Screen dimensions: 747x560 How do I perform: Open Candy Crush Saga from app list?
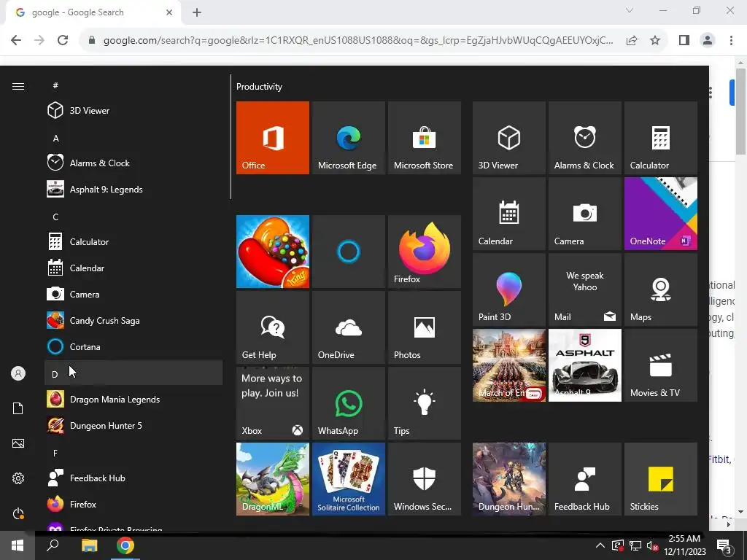[x=133, y=321]
